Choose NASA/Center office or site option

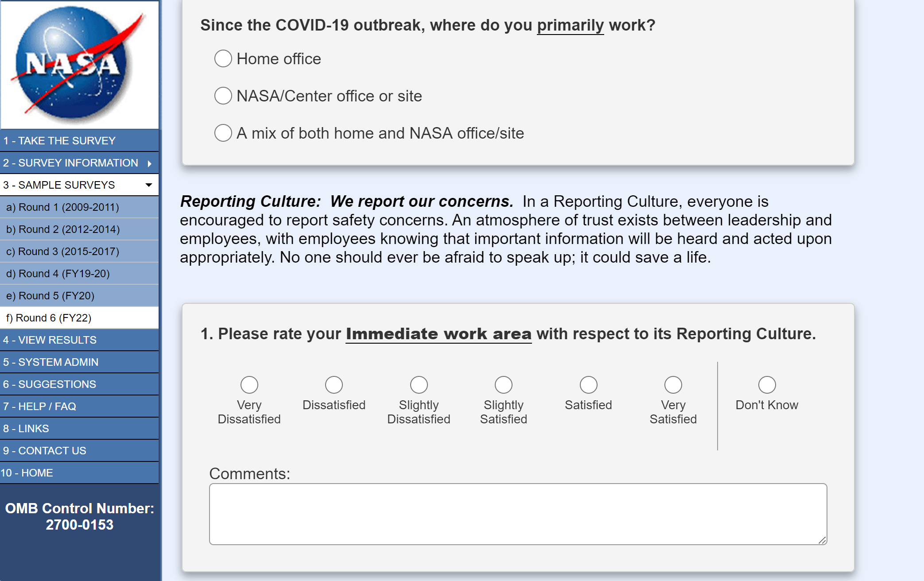223,96
